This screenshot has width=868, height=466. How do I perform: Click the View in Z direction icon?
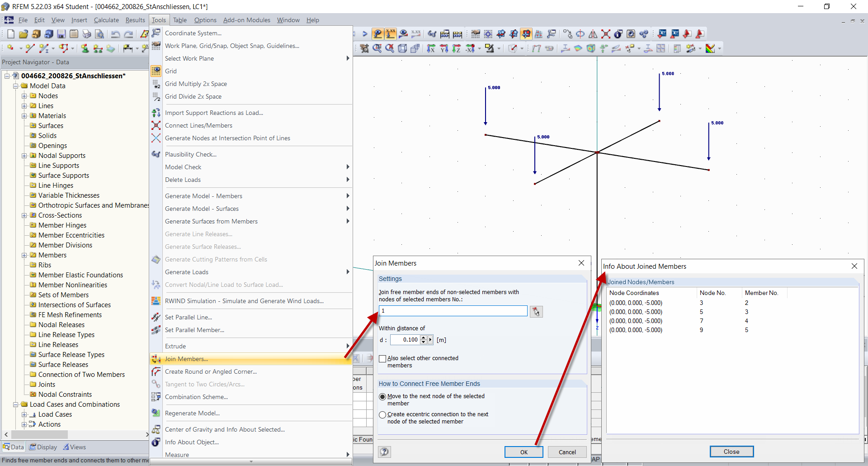click(x=457, y=48)
